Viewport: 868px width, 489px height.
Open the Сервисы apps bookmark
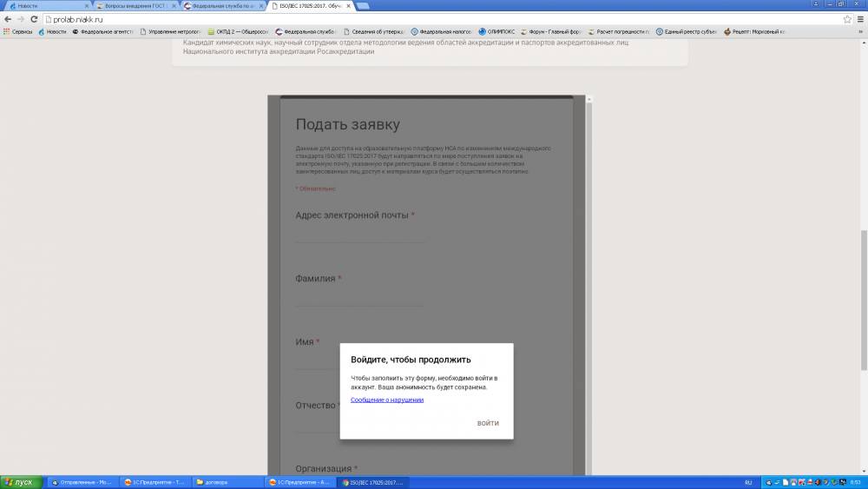click(18, 31)
